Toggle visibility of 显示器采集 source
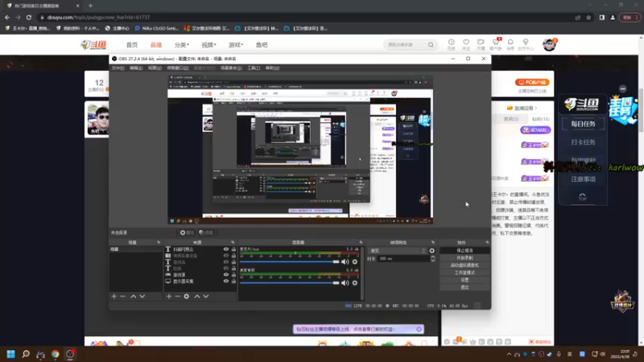 (x=226, y=281)
